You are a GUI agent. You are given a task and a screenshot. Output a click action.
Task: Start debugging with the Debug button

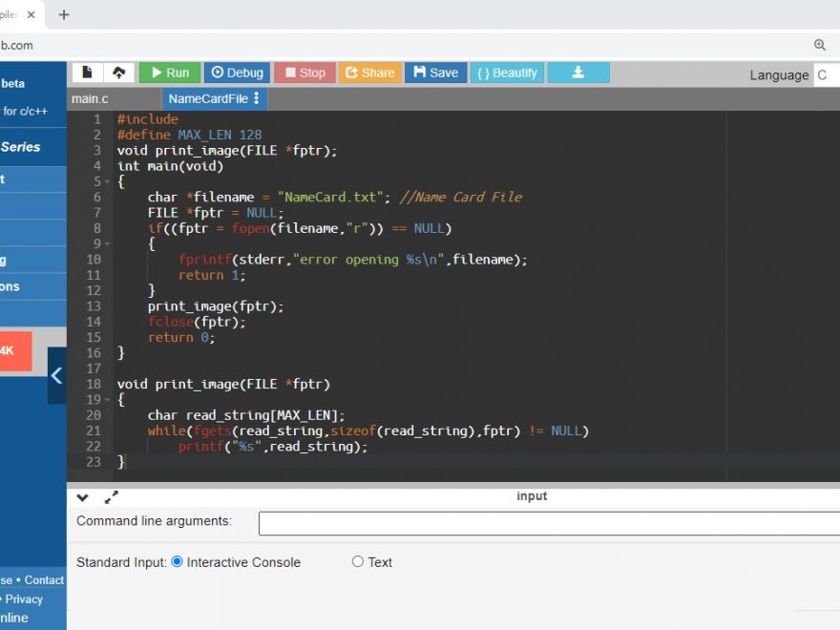(237, 73)
